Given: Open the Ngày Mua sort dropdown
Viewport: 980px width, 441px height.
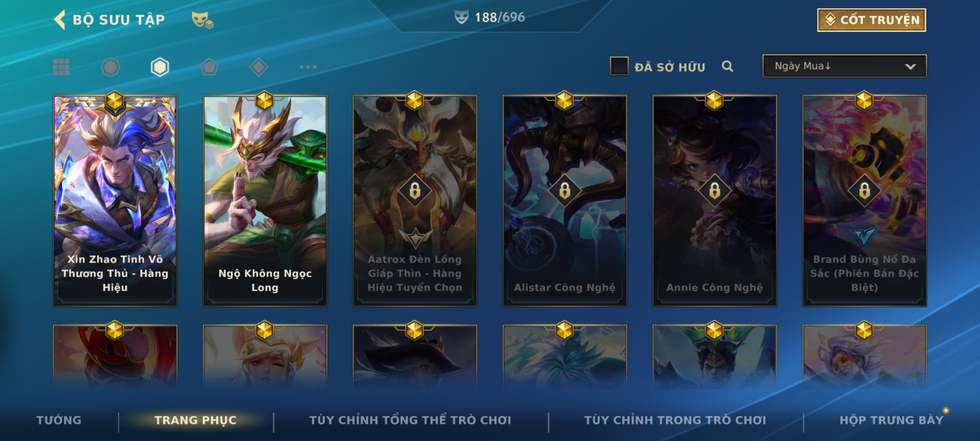Looking at the screenshot, I should click(x=844, y=66).
